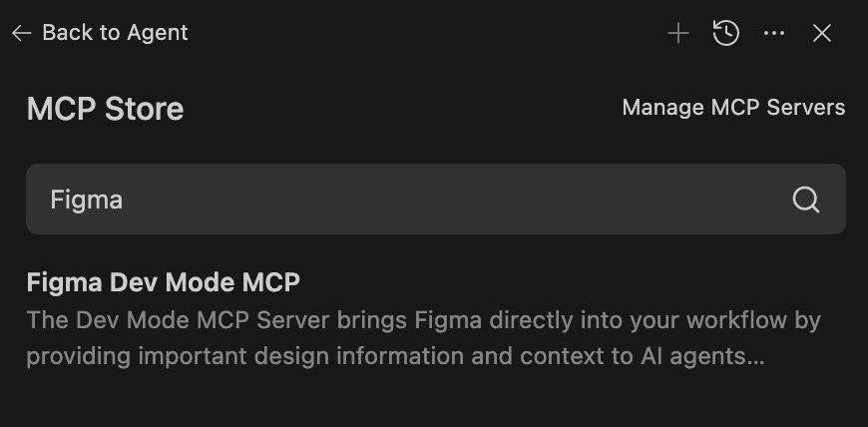Click the MCP Store heading
This screenshot has width=868, height=427.
tap(105, 109)
